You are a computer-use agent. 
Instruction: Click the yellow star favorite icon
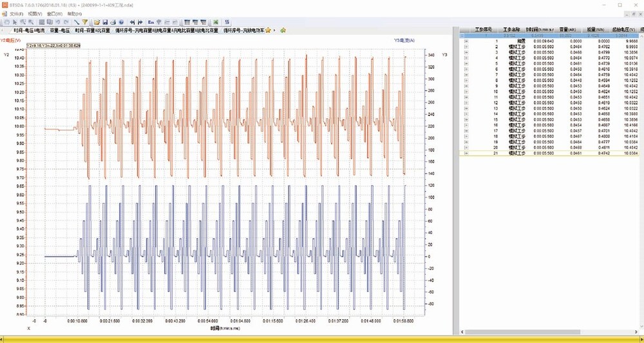[268, 30]
